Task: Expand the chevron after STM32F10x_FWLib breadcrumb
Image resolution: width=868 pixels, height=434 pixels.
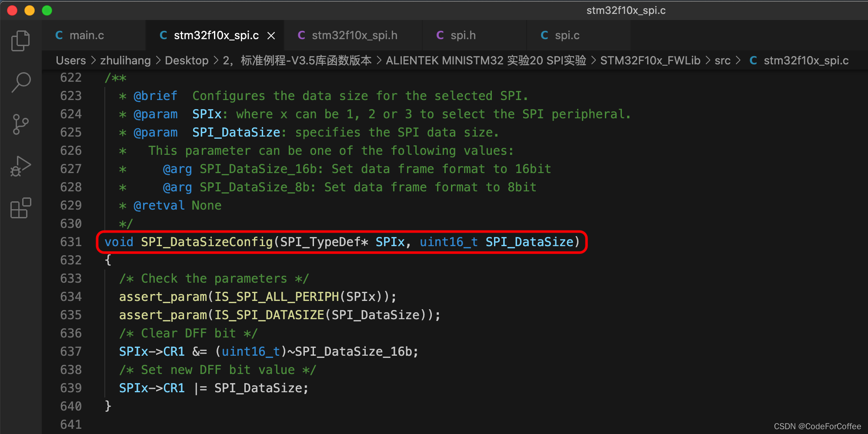Action: point(708,60)
